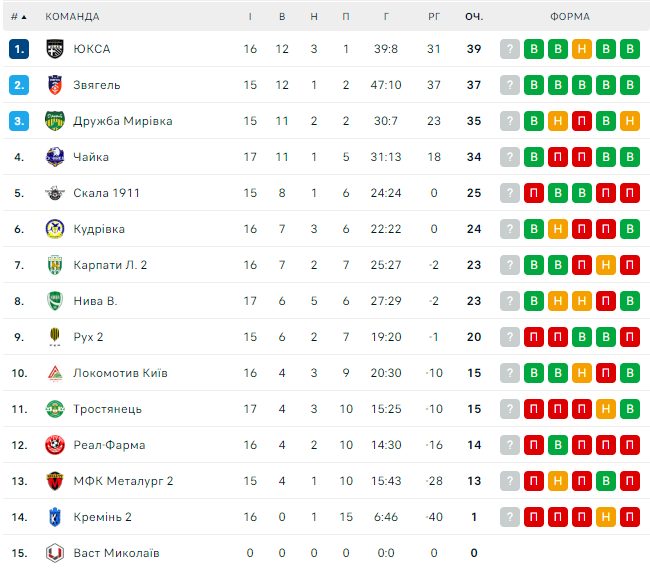Click the Чайка club logo
This screenshot has width=650, height=570.
[55, 157]
